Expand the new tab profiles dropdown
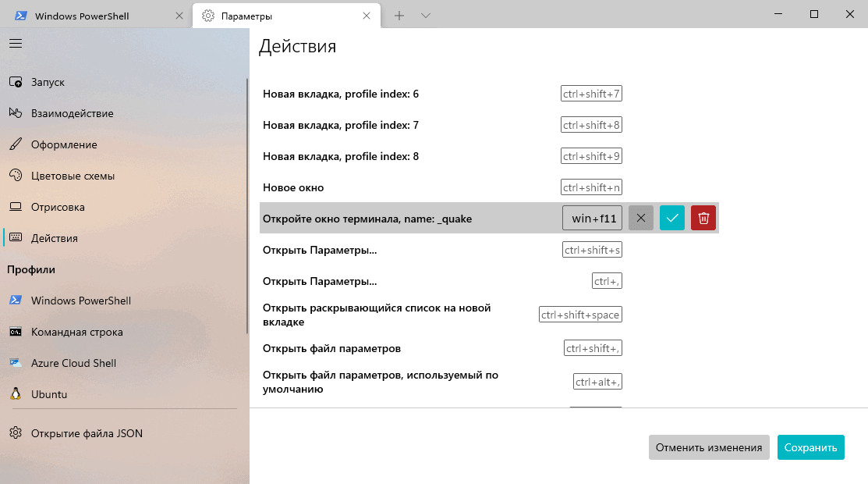This screenshot has height=484, width=868. point(426,16)
